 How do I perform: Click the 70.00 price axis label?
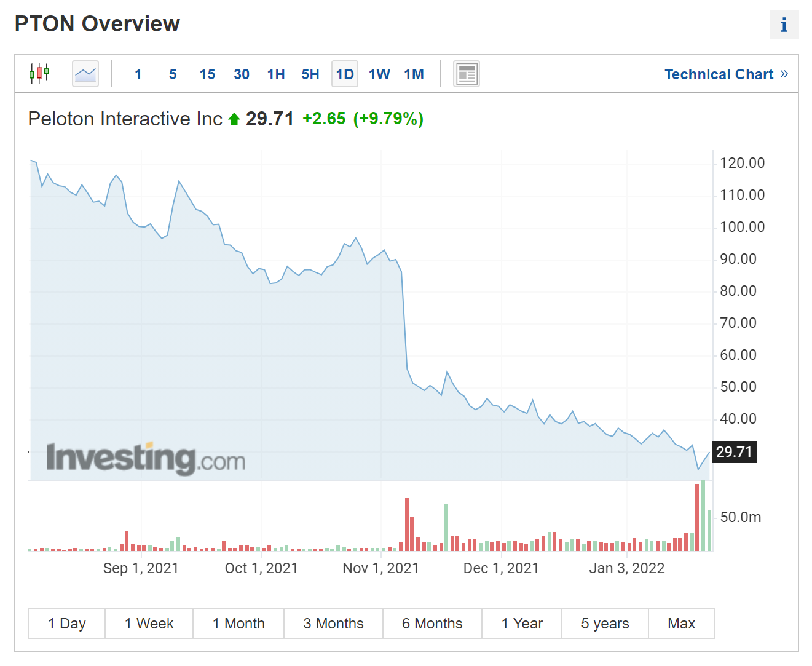tap(738, 323)
